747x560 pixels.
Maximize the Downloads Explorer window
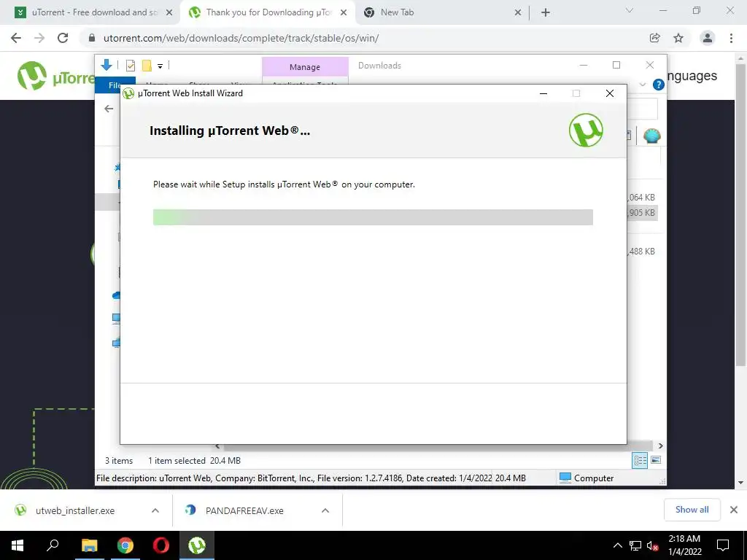click(616, 65)
